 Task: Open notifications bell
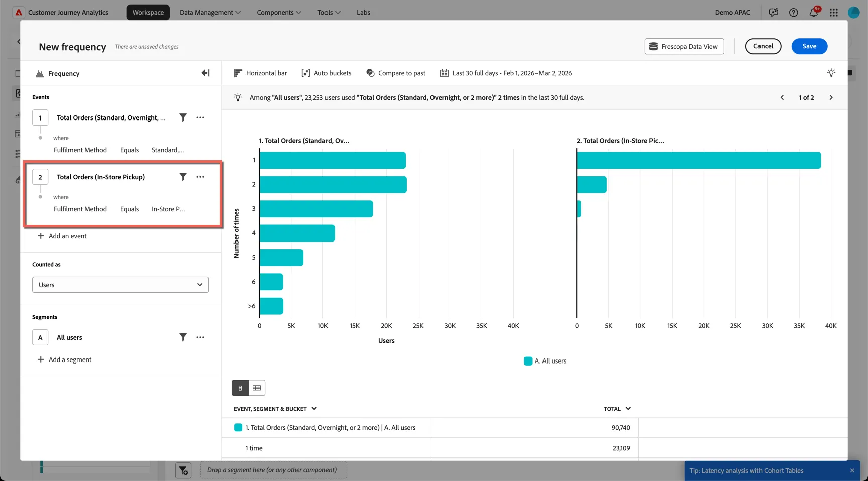(x=814, y=12)
